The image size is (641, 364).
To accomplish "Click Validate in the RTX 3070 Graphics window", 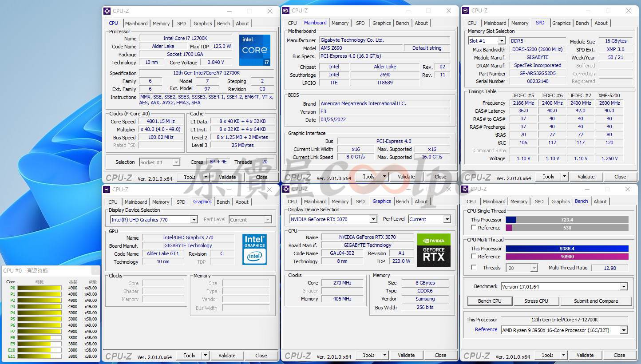I will 406,355.
